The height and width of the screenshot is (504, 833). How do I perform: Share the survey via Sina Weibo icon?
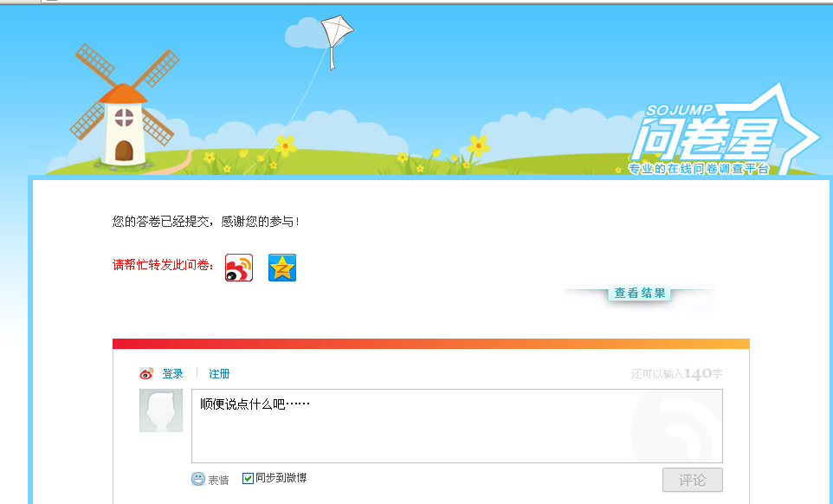[239, 267]
